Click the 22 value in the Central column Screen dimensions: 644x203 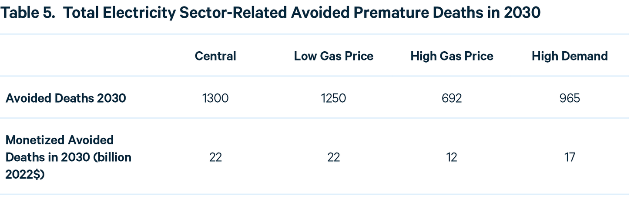point(215,157)
